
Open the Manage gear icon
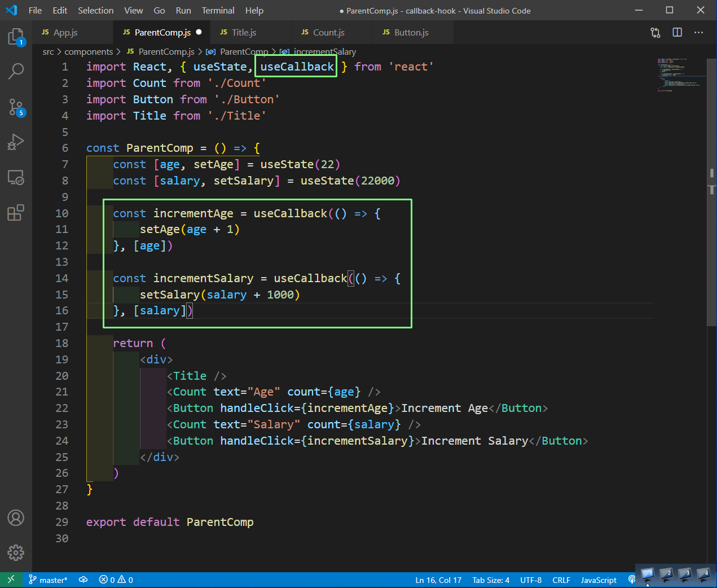point(16,552)
